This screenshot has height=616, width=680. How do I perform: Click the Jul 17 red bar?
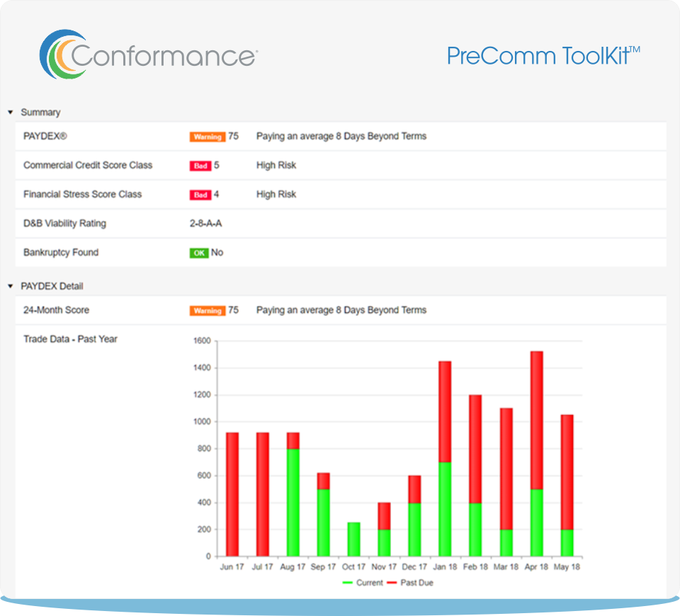point(263,494)
